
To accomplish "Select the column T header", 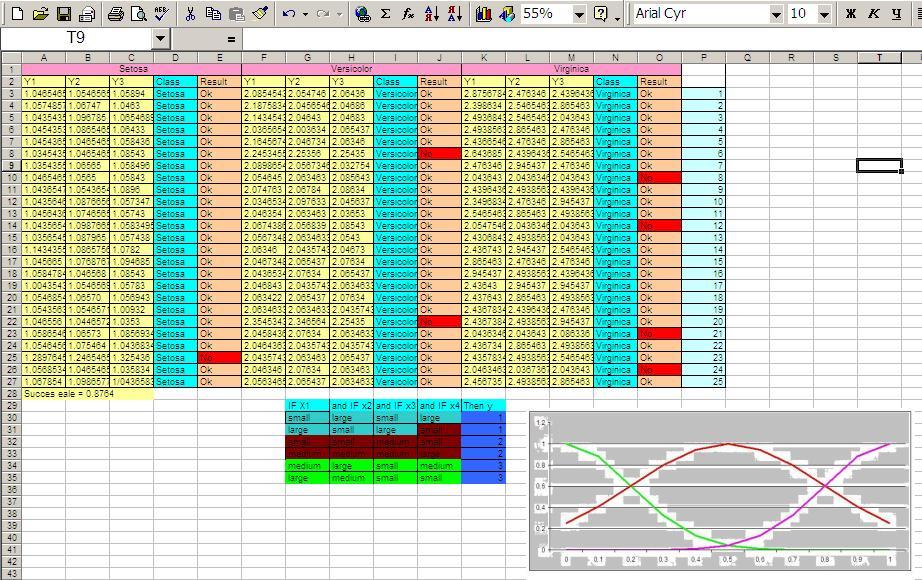I will (880, 57).
